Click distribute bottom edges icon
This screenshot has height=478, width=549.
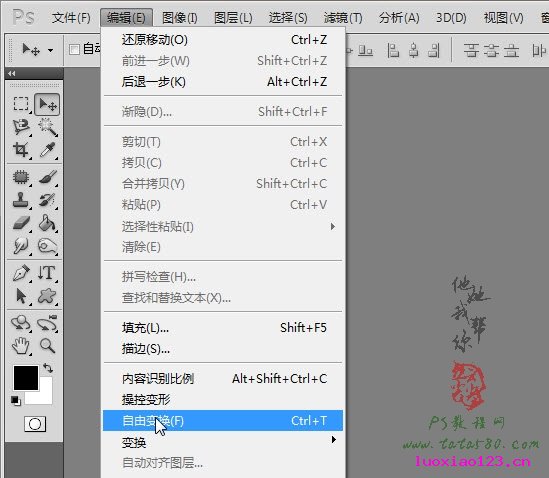512,50
